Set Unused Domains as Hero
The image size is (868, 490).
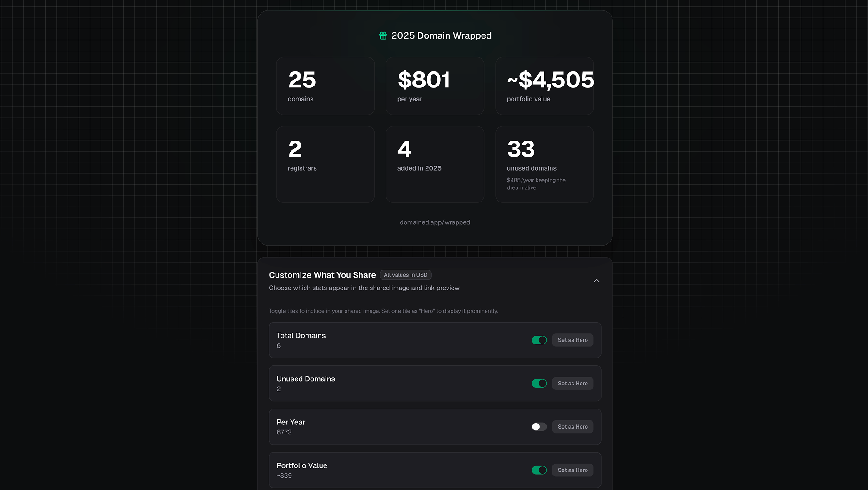click(572, 383)
